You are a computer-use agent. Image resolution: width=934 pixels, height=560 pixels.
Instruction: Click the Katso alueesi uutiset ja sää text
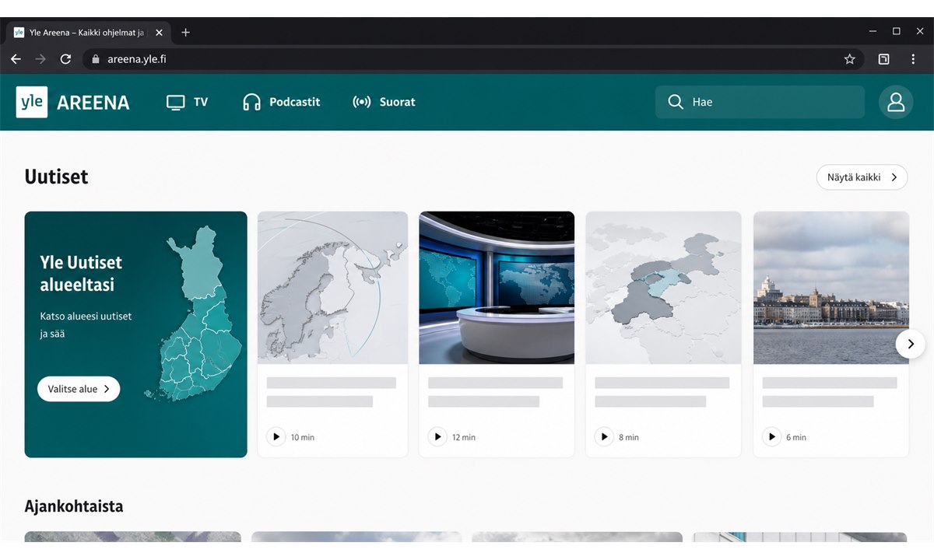point(86,325)
